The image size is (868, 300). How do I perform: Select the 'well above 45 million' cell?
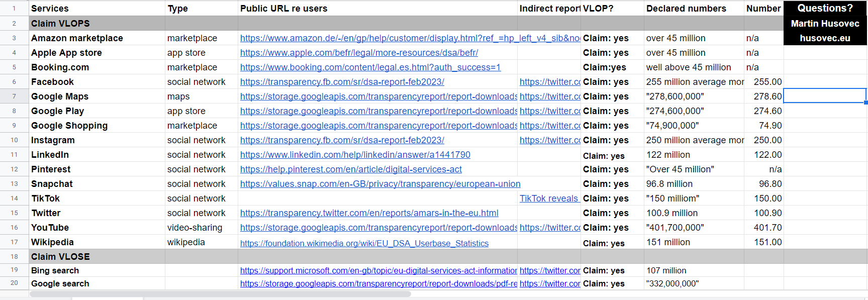tap(694, 67)
